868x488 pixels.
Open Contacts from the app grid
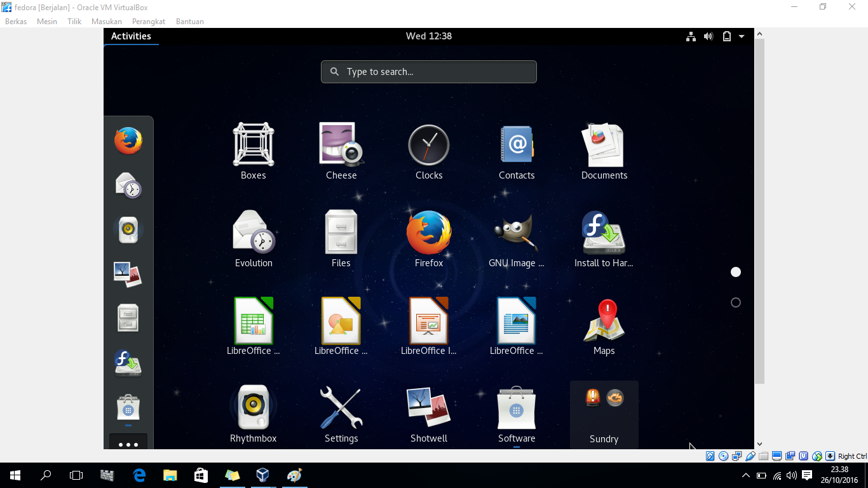[x=517, y=151]
